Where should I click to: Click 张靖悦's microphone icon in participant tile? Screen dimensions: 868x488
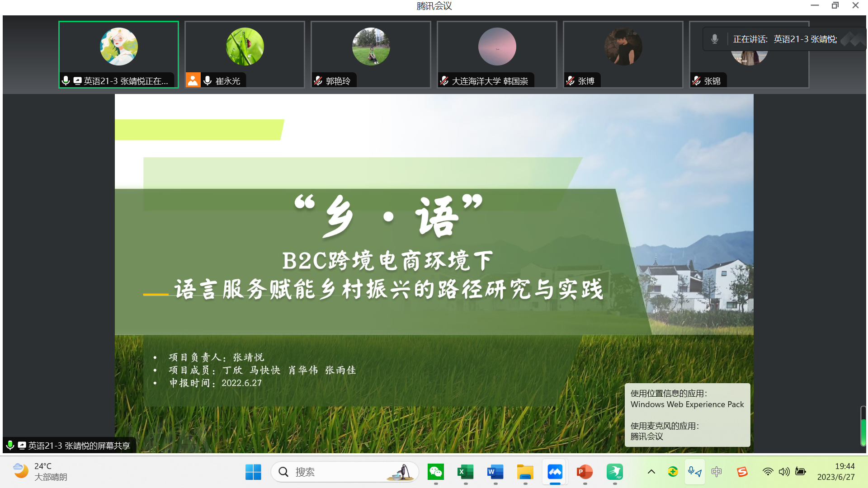[66, 81]
